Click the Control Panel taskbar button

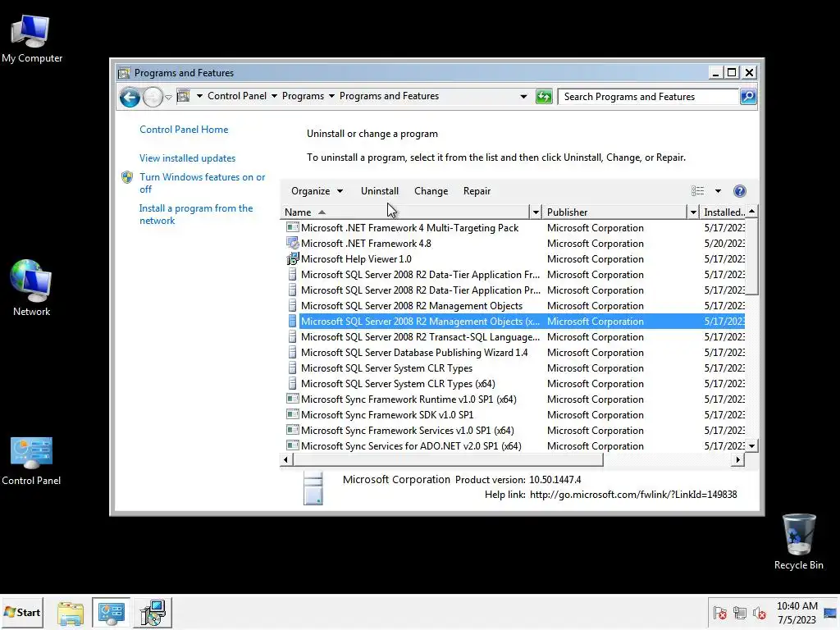(x=112, y=612)
